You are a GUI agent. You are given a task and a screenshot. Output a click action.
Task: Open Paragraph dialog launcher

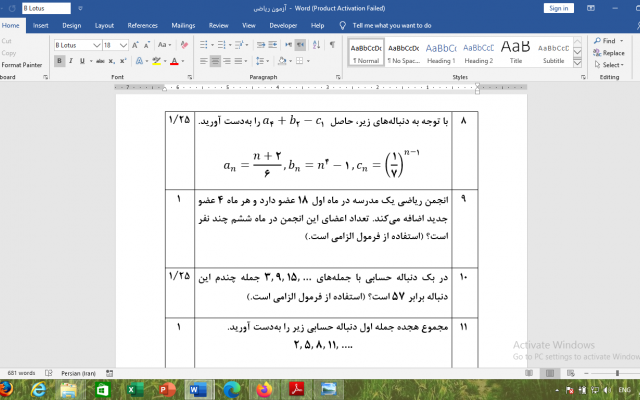tap(338, 77)
